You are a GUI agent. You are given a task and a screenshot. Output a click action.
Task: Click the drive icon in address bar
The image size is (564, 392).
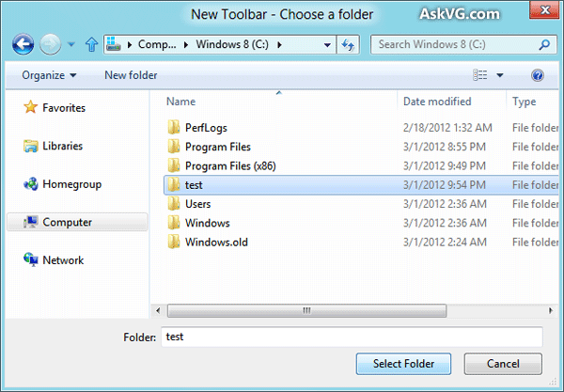click(114, 44)
